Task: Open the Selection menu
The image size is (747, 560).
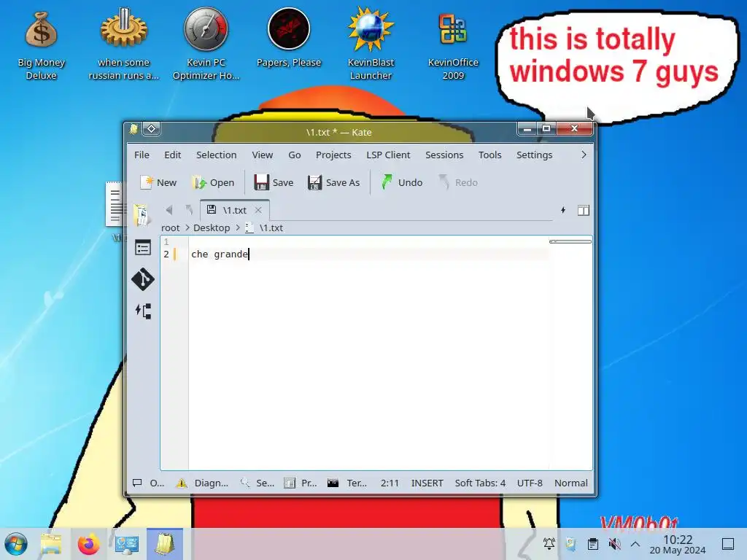Action: [x=216, y=155]
